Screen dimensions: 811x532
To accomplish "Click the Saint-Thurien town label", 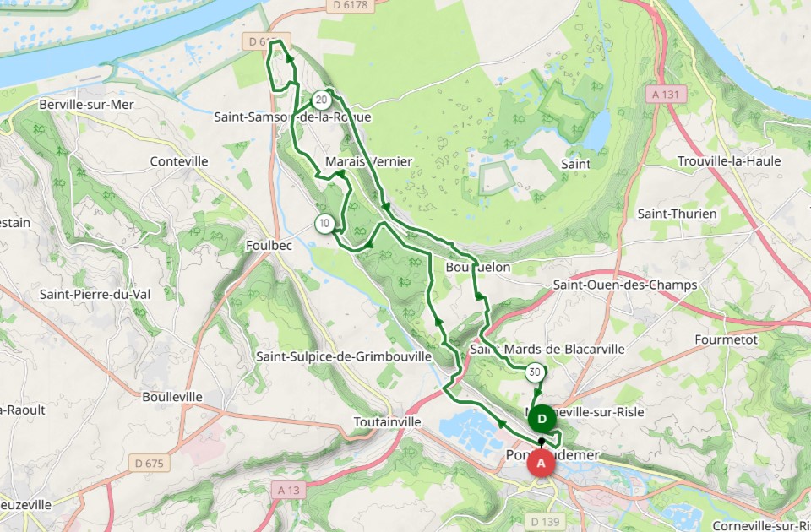I will pyautogui.click(x=677, y=214).
